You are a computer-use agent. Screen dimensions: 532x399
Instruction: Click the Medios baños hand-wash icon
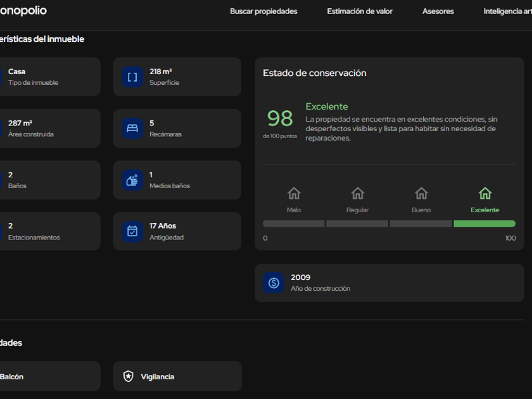(132, 180)
